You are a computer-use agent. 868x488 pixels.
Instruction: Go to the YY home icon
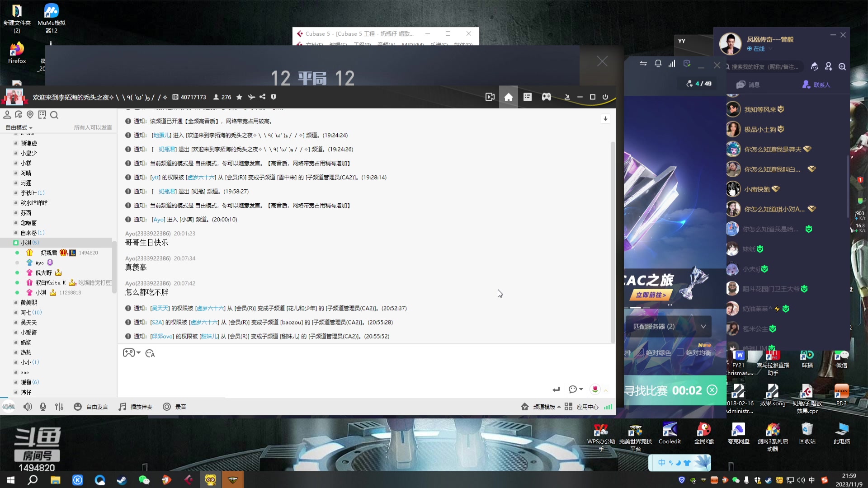509,97
